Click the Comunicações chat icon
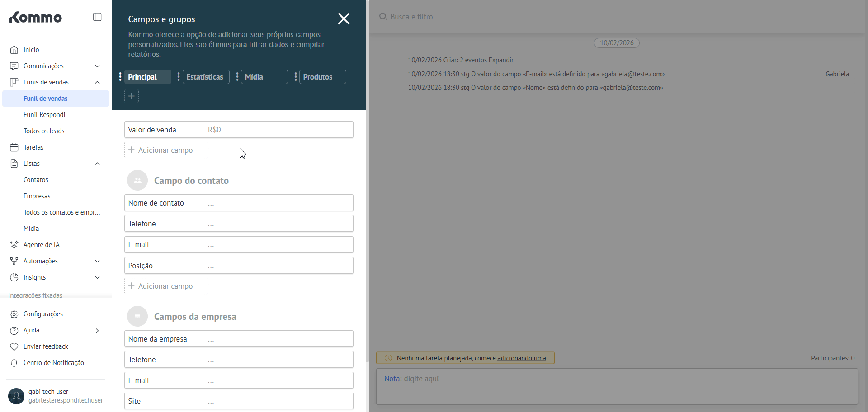 point(14,66)
